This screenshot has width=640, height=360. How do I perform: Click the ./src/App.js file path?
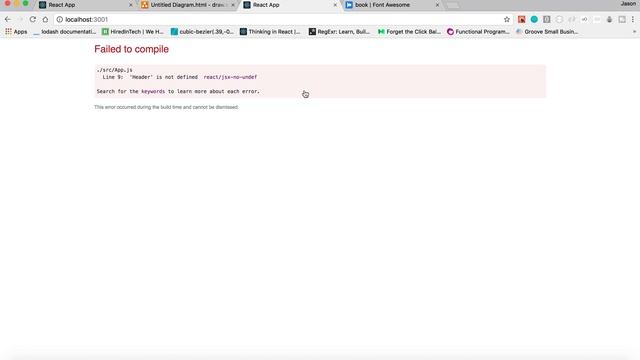pyautogui.click(x=115, y=70)
